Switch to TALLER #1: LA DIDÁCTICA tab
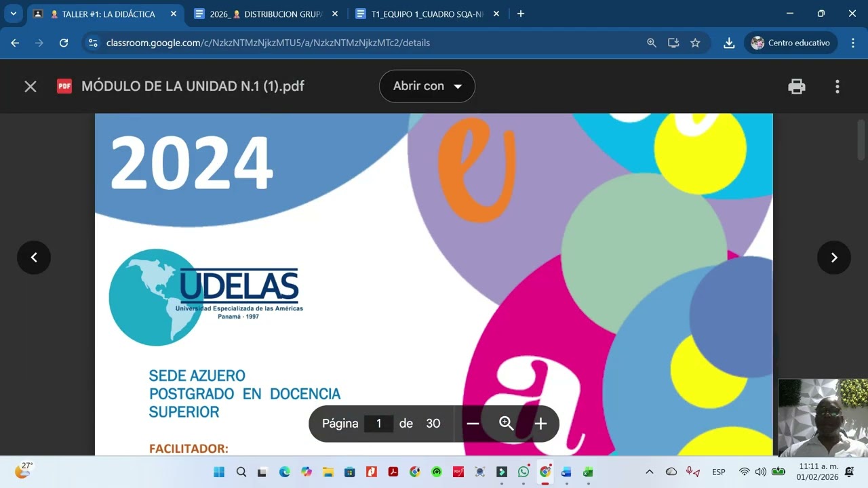The image size is (868, 488). [x=105, y=14]
